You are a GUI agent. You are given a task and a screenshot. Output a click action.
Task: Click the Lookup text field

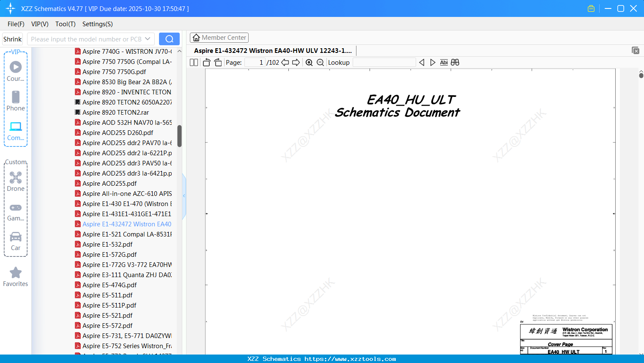point(384,63)
